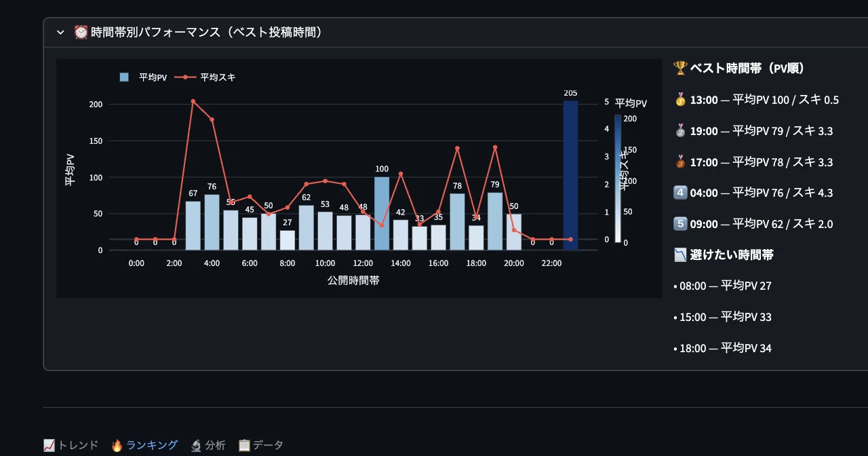Click the 100 bar at 13:00
Image resolution: width=868 pixels, height=456 pixels.
(382, 213)
